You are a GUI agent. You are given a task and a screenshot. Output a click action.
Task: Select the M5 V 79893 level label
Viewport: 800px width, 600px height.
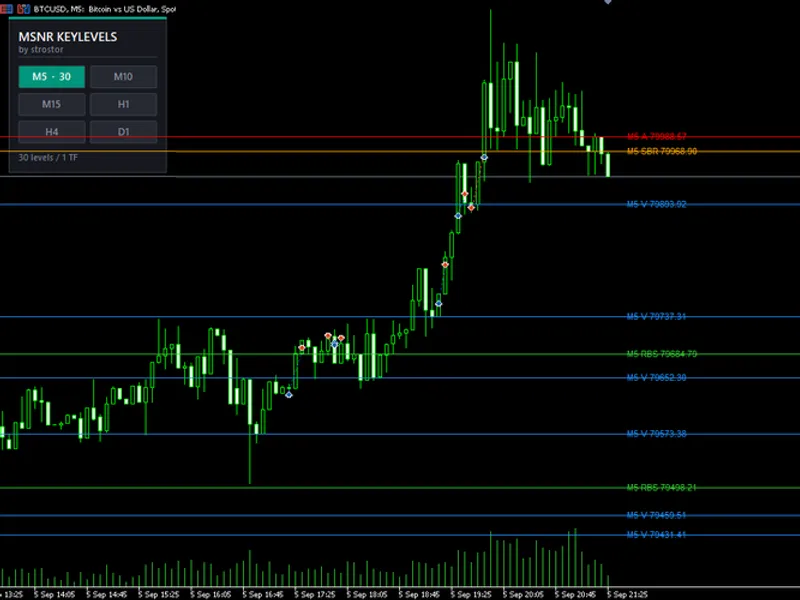coord(657,204)
